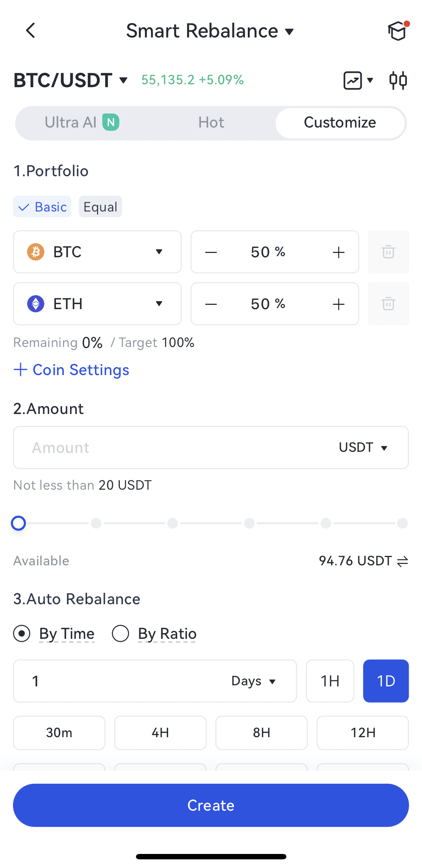The width and height of the screenshot is (422, 868).
Task: Tap the back arrow icon
Action: tap(31, 30)
